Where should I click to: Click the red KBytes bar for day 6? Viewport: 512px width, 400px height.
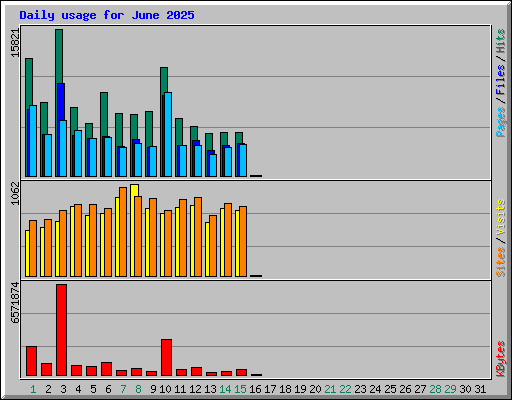(x=106, y=369)
